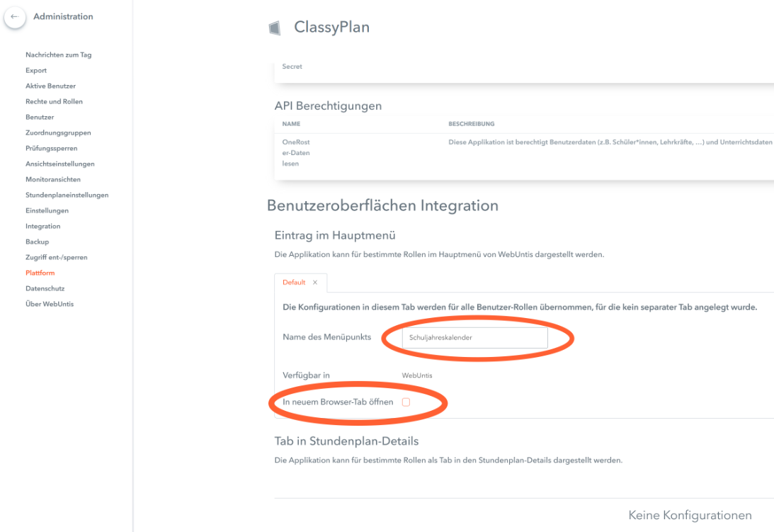Open 'Über WebUntis' page
The height and width of the screenshot is (532, 774).
pyautogui.click(x=50, y=304)
